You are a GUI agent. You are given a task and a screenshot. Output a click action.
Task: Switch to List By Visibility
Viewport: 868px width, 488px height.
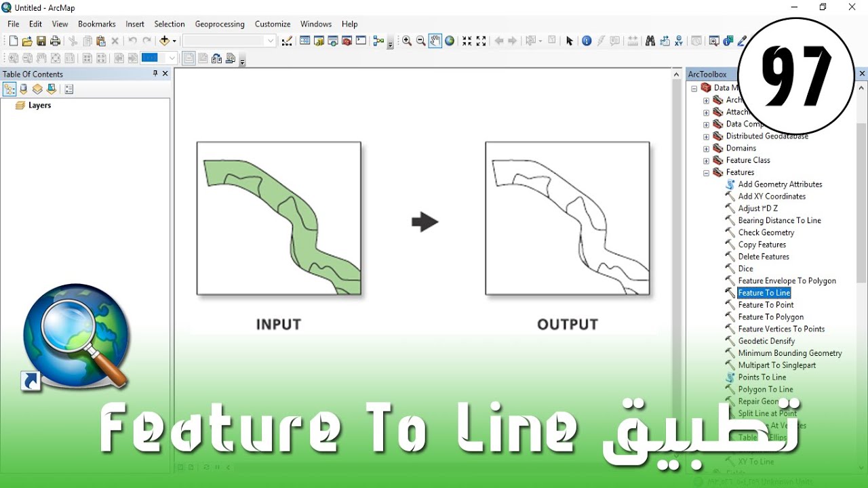(37, 89)
